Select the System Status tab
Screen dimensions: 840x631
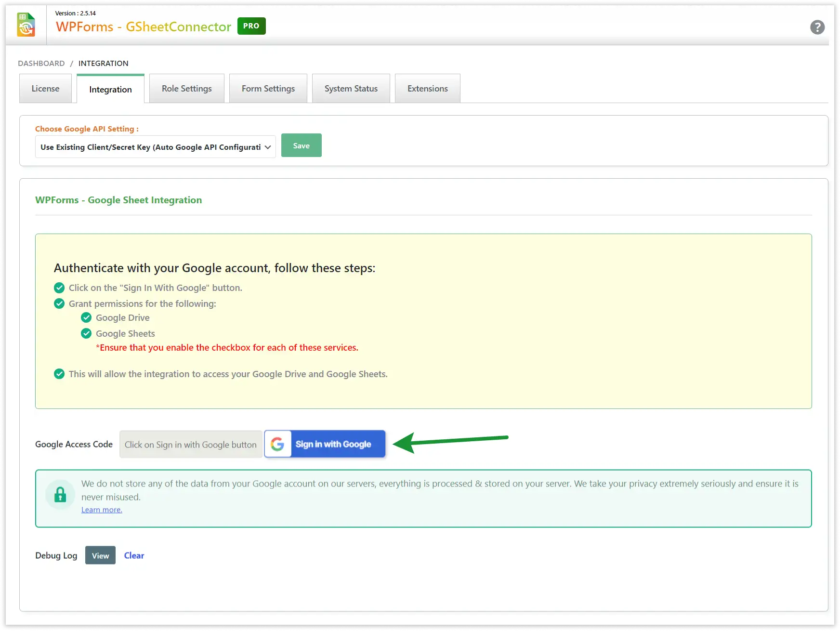(x=351, y=88)
